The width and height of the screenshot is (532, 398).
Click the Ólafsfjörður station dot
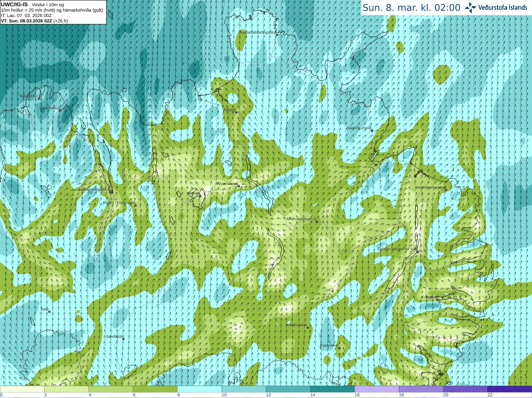click(60, 110)
